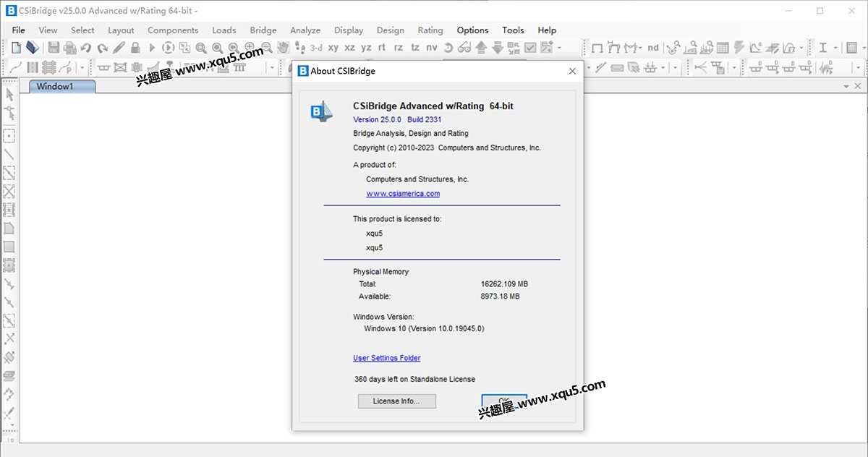Click the Perspective glasses toggle icon
Viewport: 868px width, 457px height.
[464, 48]
